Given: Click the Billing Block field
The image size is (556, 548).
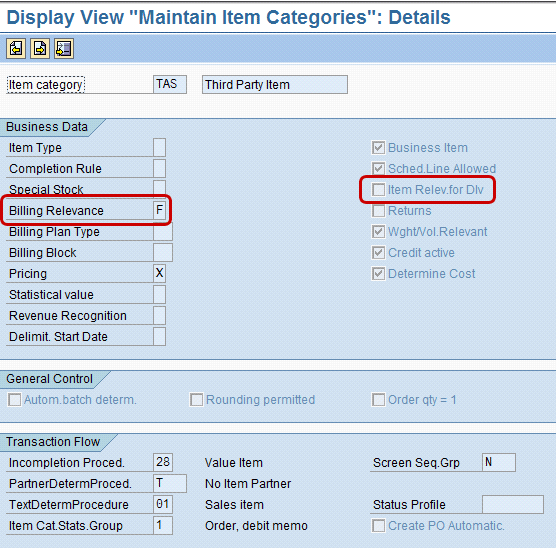Looking at the screenshot, I should pos(163,253).
